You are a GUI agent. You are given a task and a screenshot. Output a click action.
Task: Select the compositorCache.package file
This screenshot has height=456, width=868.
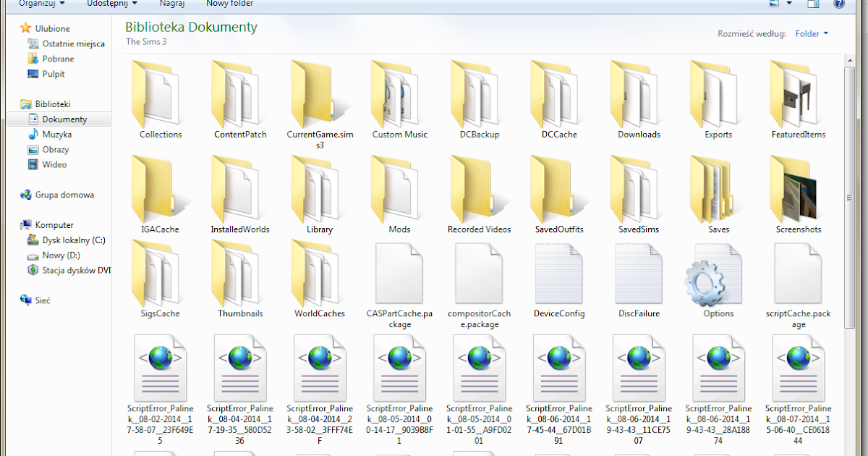click(479, 284)
